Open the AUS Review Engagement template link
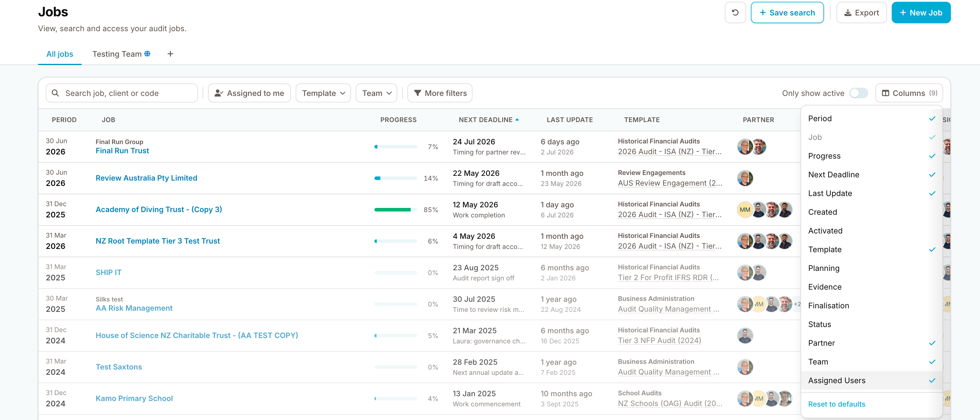 click(669, 183)
